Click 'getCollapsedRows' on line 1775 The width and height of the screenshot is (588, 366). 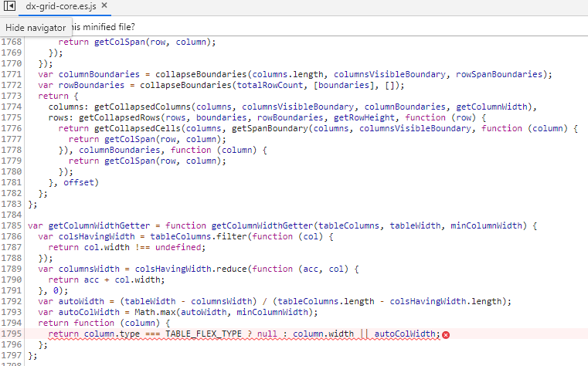tap(119, 117)
